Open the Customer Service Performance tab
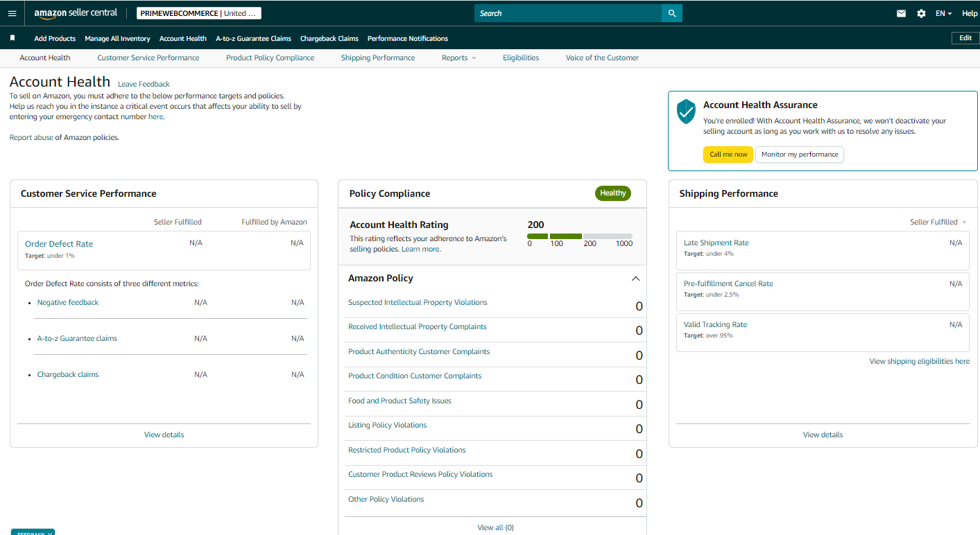Viewport: 980px width, 535px height. click(x=148, y=58)
